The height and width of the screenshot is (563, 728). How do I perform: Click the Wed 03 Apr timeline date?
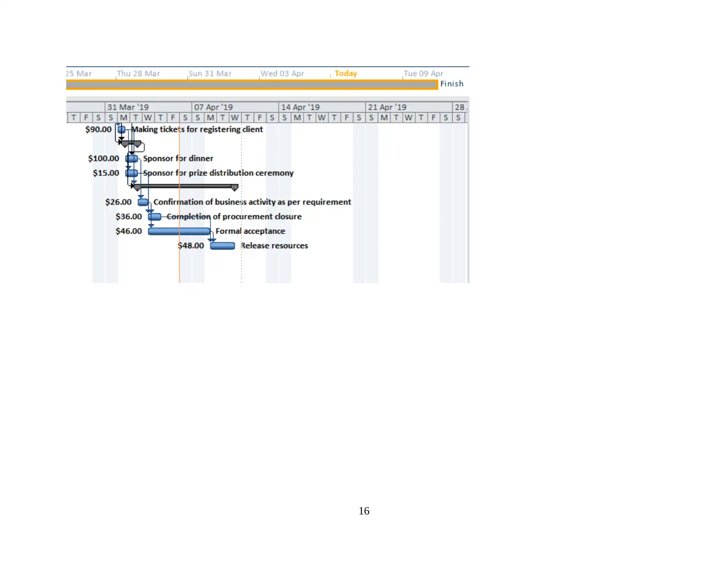pos(282,74)
